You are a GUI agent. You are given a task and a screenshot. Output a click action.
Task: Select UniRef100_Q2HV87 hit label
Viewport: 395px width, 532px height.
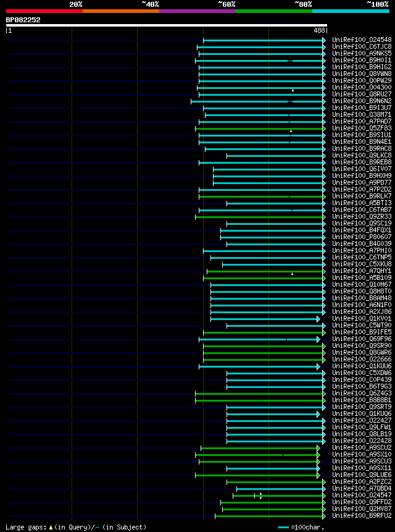point(362,509)
